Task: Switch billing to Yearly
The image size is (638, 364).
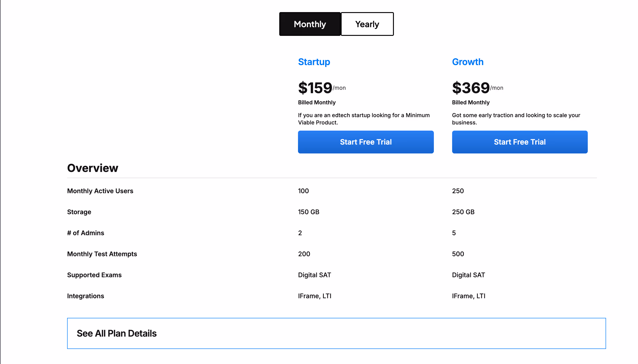Action: coord(367,24)
